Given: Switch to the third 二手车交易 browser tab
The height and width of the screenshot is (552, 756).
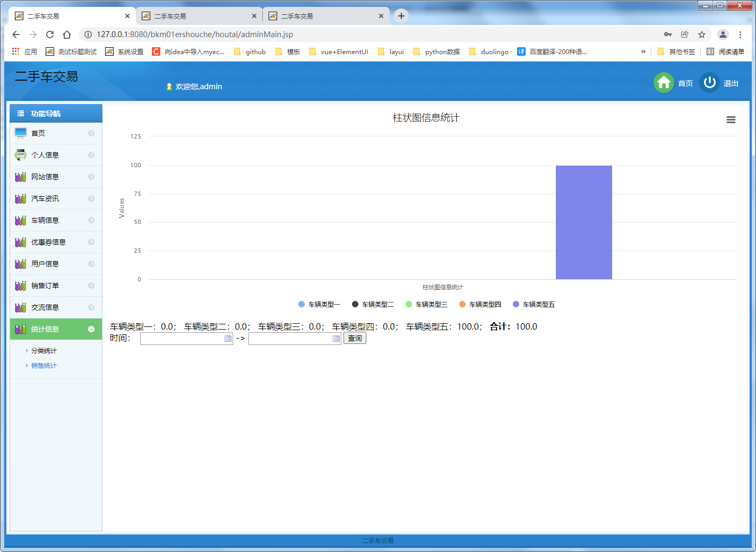Looking at the screenshot, I should click(x=326, y=16).
